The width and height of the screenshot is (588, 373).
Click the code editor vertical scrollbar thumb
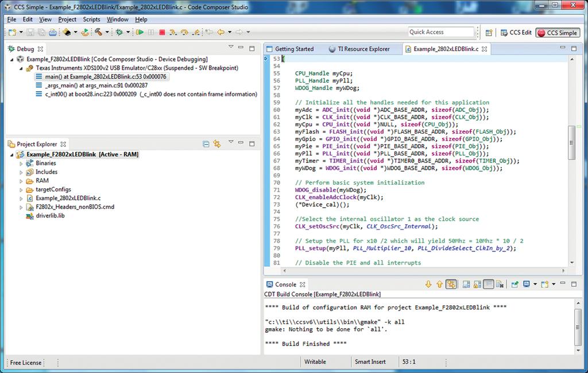[x=571, y=143]
